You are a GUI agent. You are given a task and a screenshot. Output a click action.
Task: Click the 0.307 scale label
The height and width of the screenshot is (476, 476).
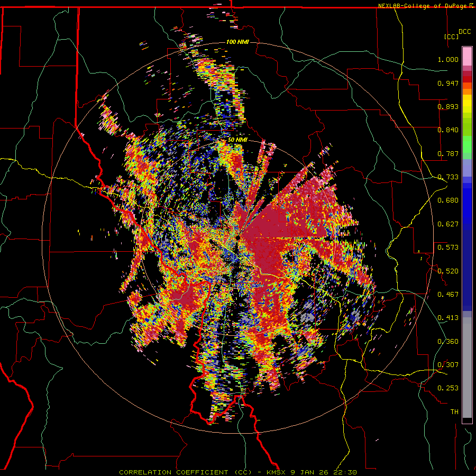(x=448, y=364)
